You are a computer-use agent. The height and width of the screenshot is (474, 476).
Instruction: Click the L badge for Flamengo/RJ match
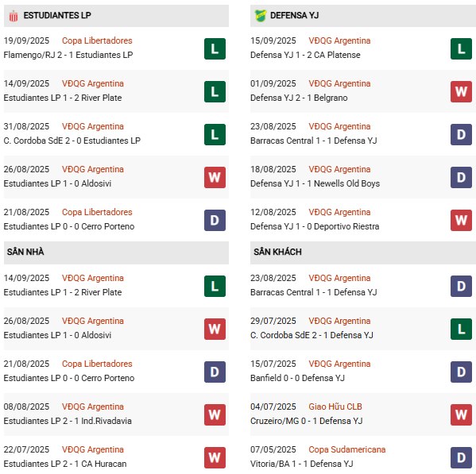point(215,48)
